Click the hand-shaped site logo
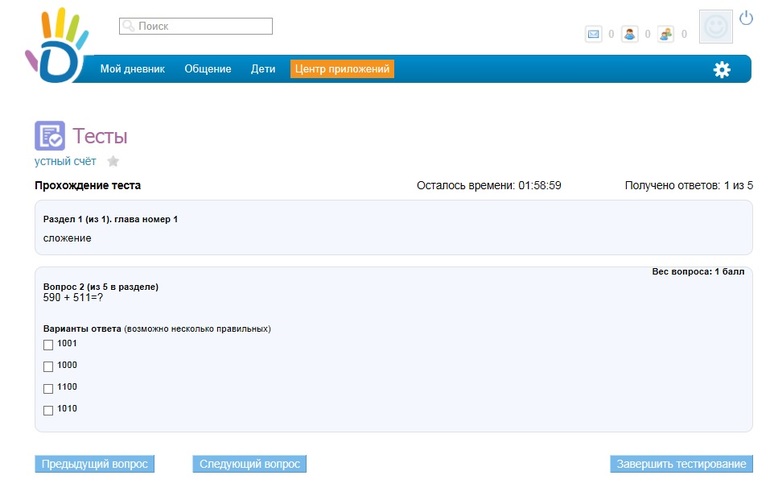The width and height of the screenshot is (770, 496). click(57, 46)
